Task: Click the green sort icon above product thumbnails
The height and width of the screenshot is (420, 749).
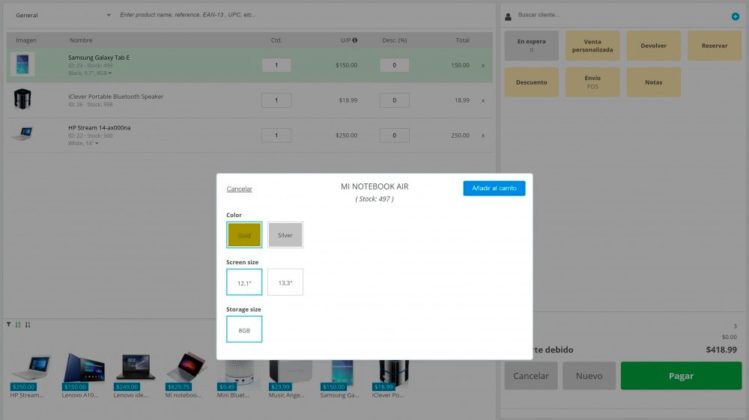Action: pyautogui.click(x=18, y=324)
